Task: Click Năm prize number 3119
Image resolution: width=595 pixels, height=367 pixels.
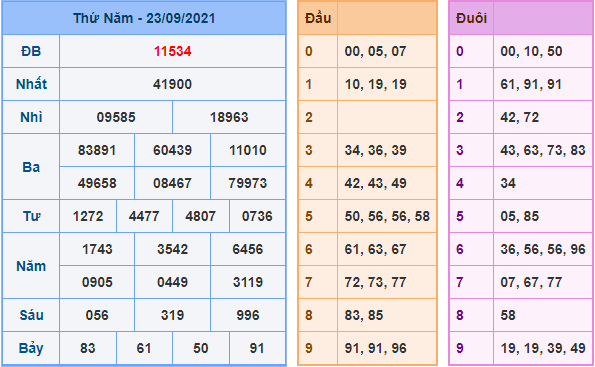Action: tap(248, 282)
